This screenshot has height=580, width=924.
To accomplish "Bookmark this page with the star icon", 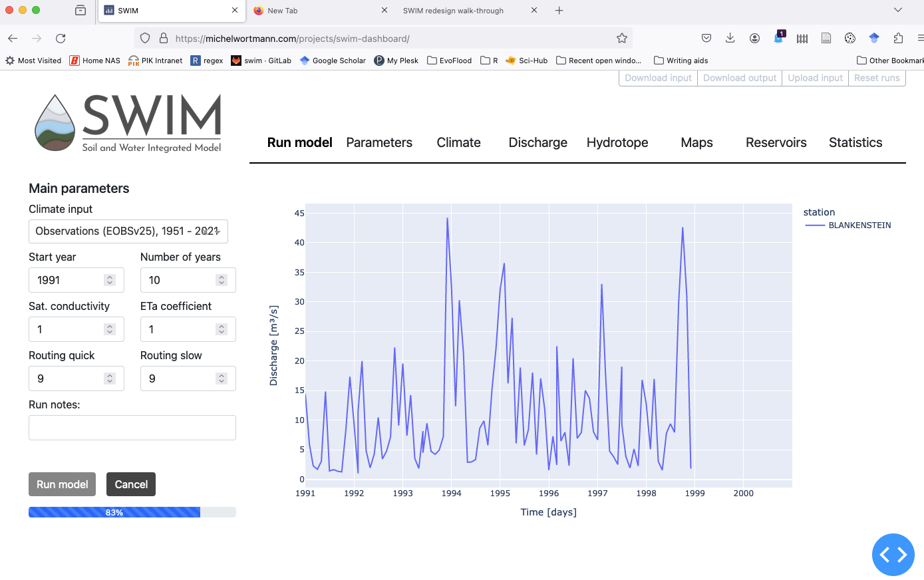I will (622, 39).
